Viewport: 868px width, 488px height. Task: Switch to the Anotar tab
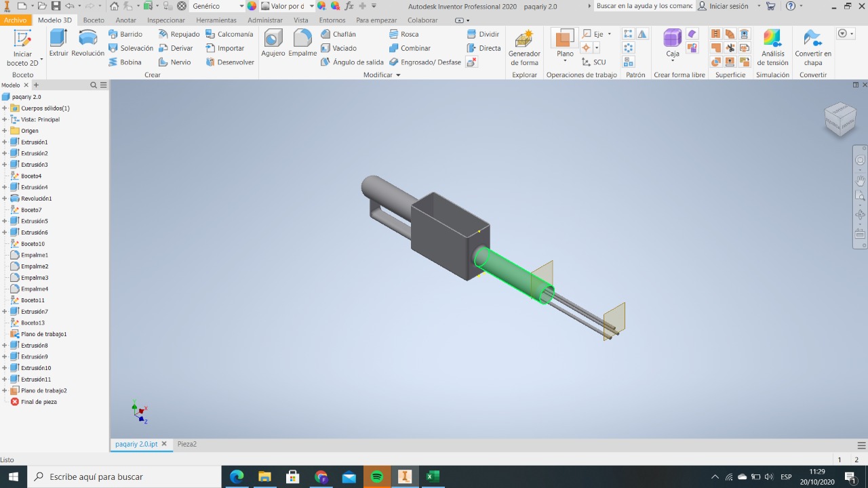[x=126, y=20]
